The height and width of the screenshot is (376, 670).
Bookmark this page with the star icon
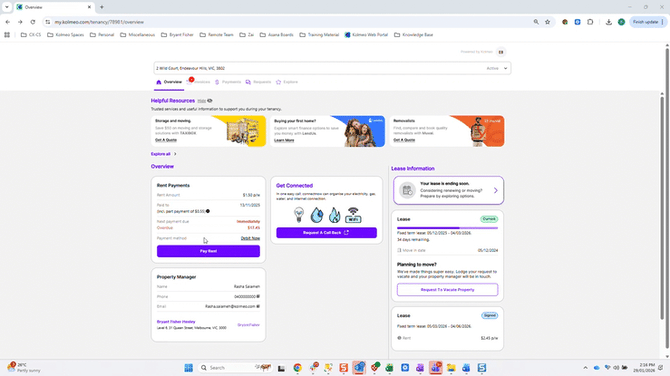coord(547,22)
